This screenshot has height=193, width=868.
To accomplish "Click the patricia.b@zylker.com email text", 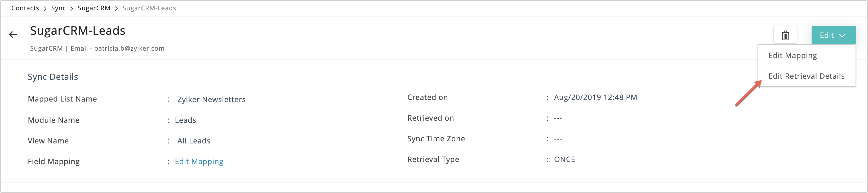I will pos(129,48).
